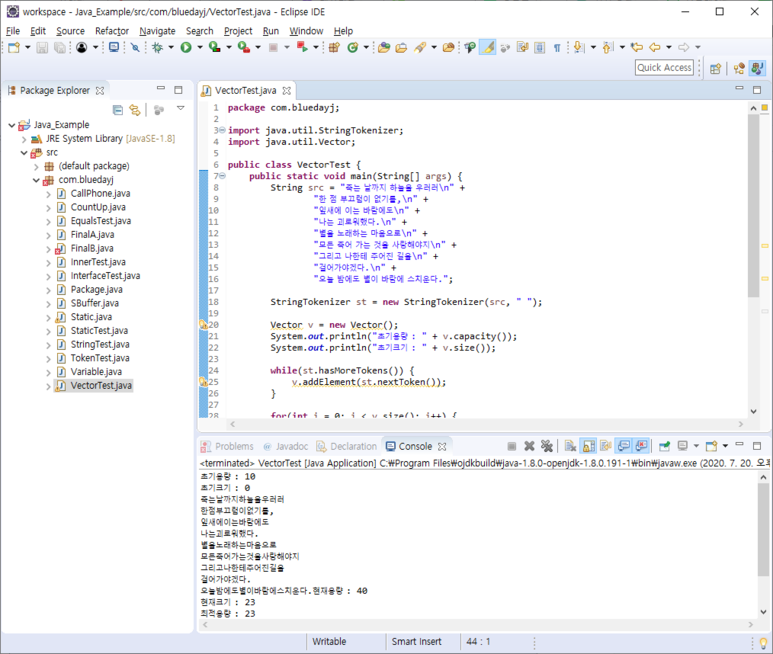Switch to Java perspective icon
The width and height of the screenshot is (773, 654).
pyautogui.click(x=758, y=68)
